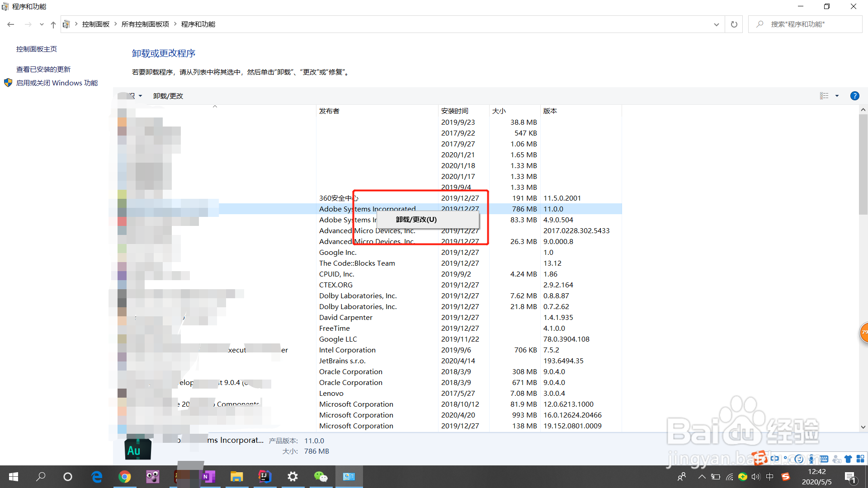Go up one folder level arrow
The height and width of the screenshot is (488, 868).
click(53, 24)
